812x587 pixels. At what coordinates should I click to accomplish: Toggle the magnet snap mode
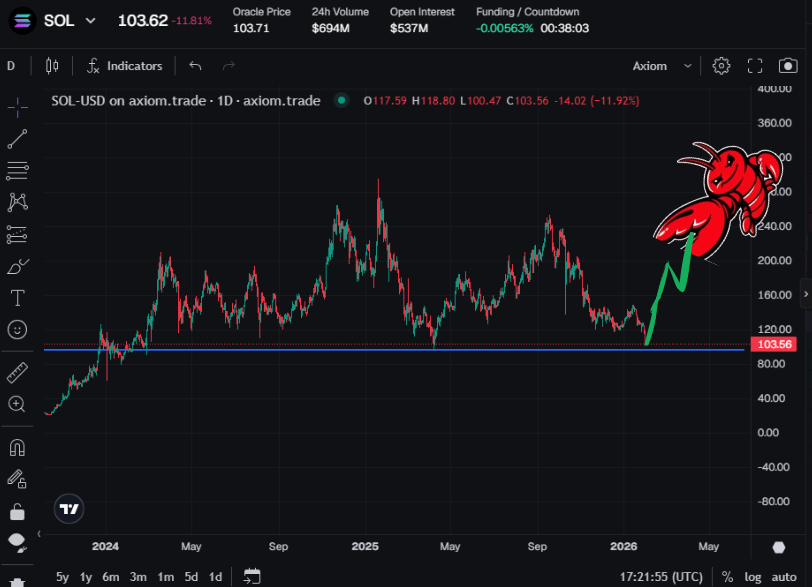[18, 448]
